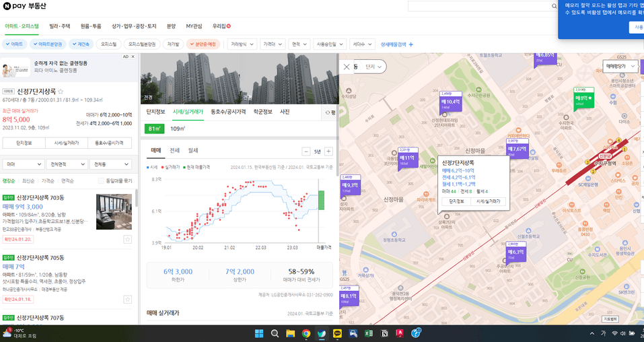Click the 매 7.67억 map price marker

click(x=517, y=149)
